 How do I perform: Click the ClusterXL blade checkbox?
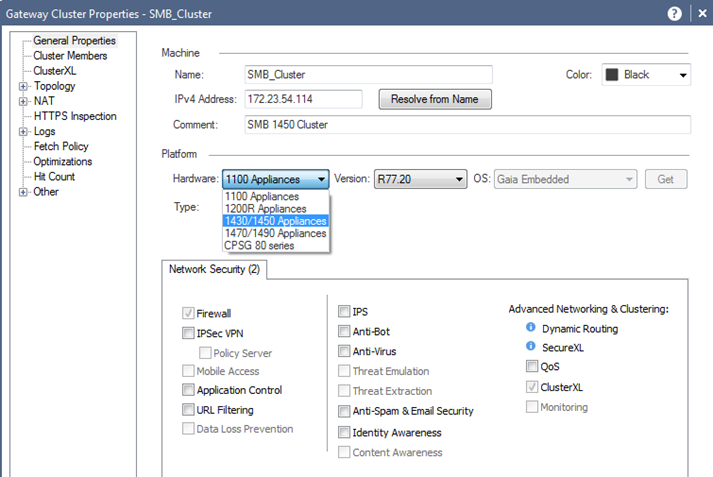click(532, 387)
